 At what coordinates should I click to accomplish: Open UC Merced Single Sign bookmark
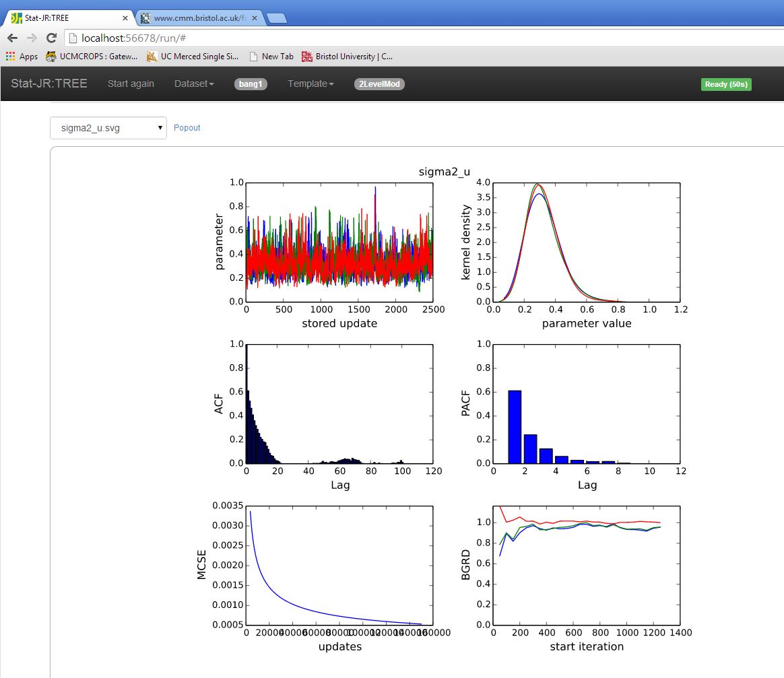click(x=193, y=57)
